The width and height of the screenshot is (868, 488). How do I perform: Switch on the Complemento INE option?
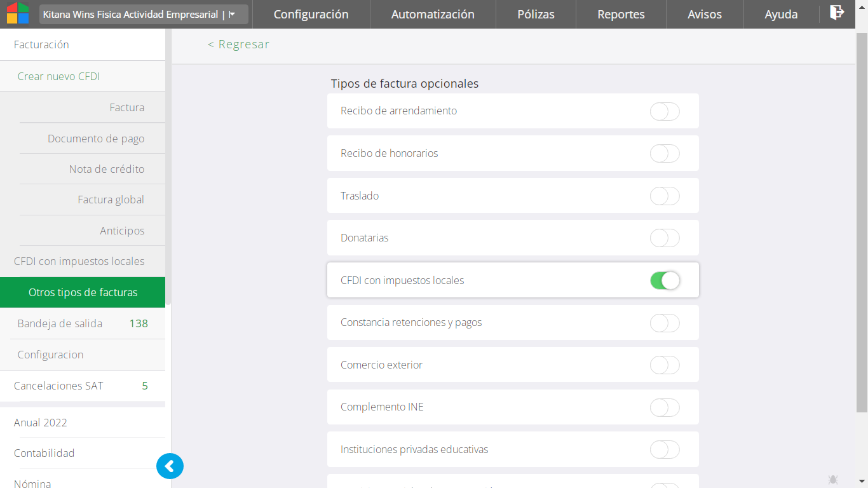[665, 407]
